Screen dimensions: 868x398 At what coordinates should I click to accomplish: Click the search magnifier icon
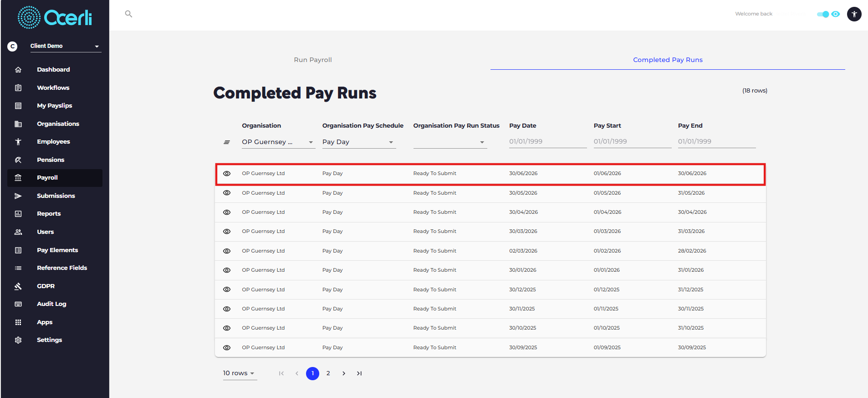click(x=128, y=14)
